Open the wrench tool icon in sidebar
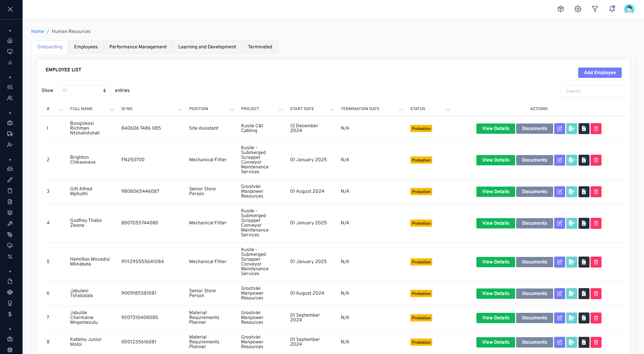Viewport: 644px width, 354px height. pos(10,224)
